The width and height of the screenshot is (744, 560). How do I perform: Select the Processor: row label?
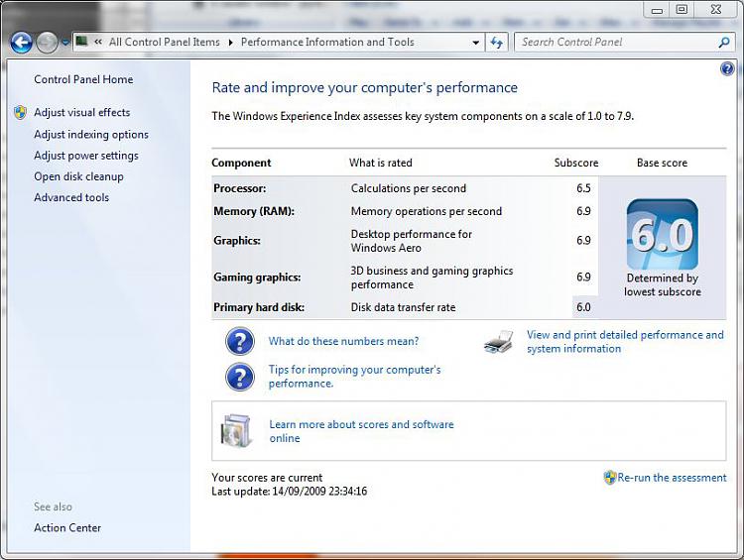click(x=240, y=188)
